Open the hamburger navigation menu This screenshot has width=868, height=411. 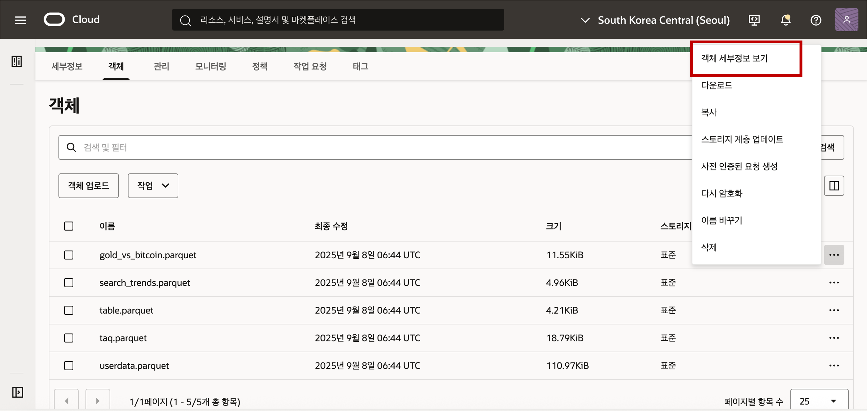point(21,20)
